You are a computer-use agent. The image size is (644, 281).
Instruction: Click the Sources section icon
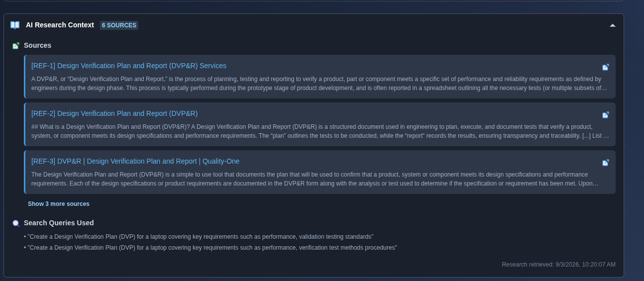click(x=16, y=46)
